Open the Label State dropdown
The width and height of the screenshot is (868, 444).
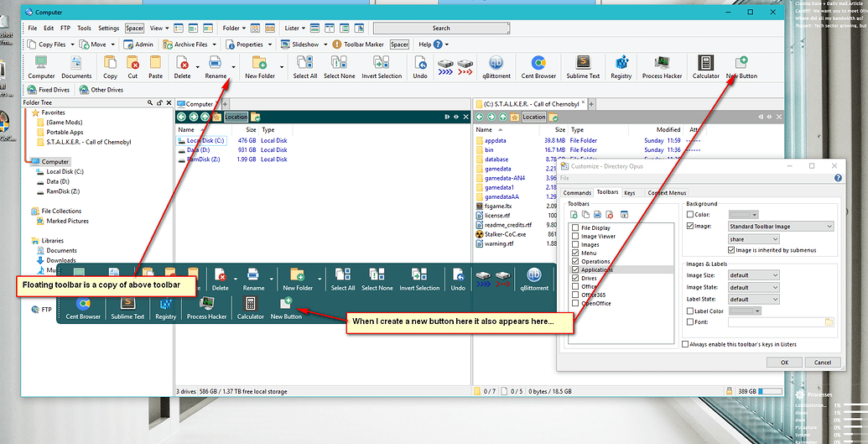pyautogui.click(x=753, y=300)
